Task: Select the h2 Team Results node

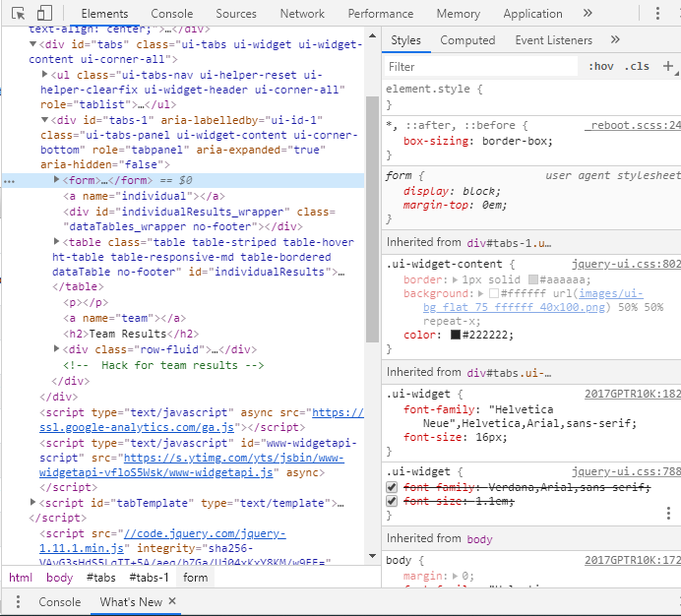Action: click(x=131, y=334)
